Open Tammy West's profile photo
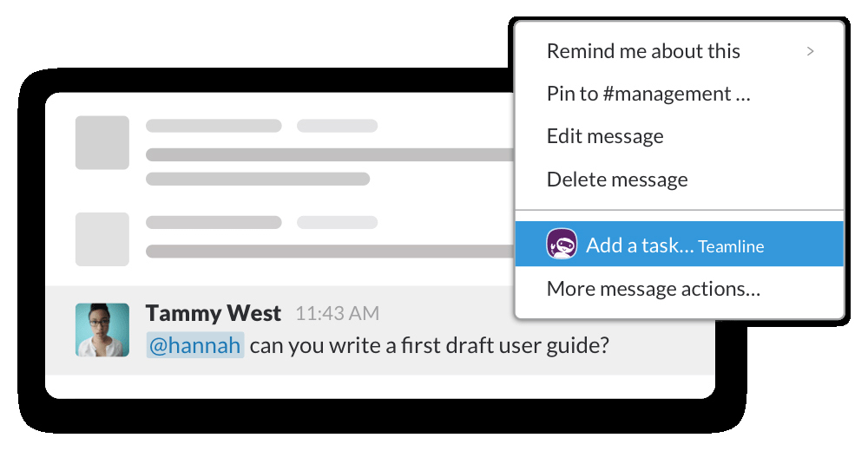 [102, 330]
